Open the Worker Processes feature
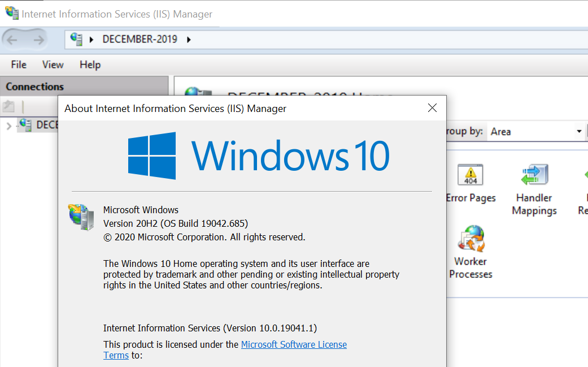 point(471,252)
